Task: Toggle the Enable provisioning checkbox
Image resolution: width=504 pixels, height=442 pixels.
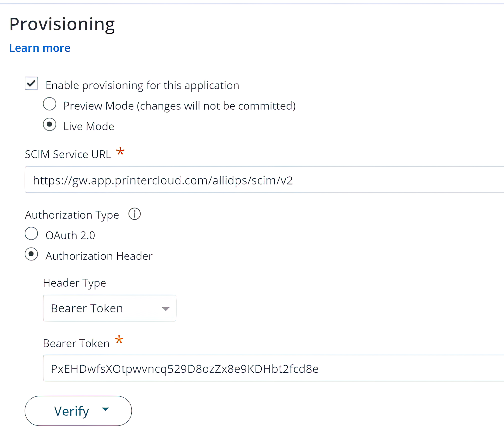Action: point(31,84)
